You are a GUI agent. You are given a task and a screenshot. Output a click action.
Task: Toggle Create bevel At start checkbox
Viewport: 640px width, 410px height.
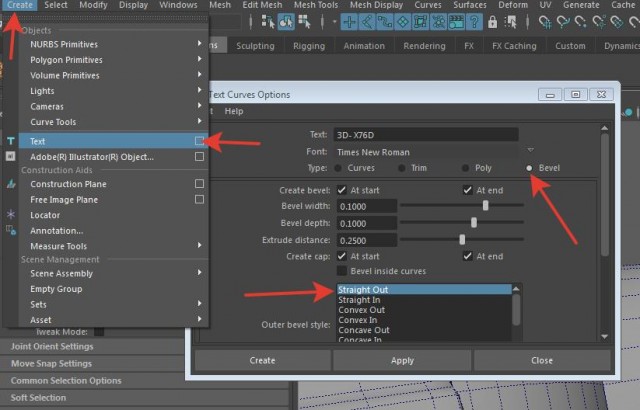[x=342, y=190]
